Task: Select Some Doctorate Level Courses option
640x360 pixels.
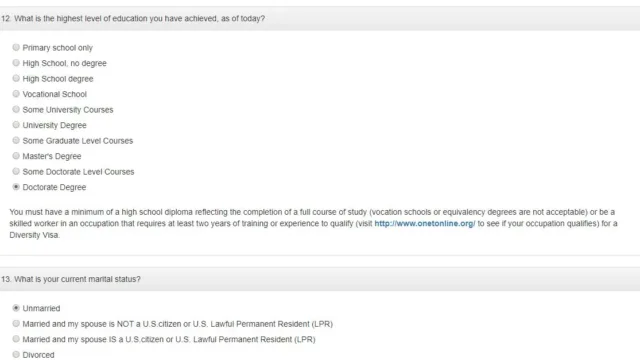Action: [16, 171]
